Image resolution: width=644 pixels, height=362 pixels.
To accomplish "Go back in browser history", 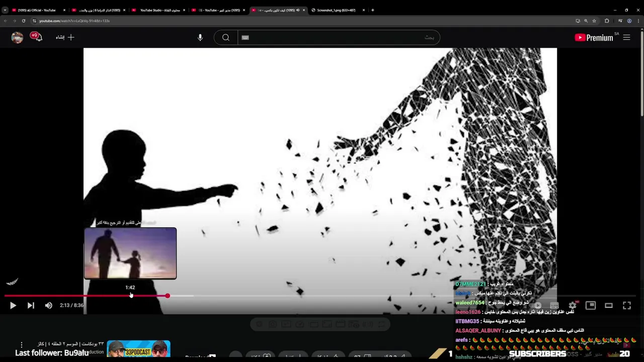I will 5,21.
